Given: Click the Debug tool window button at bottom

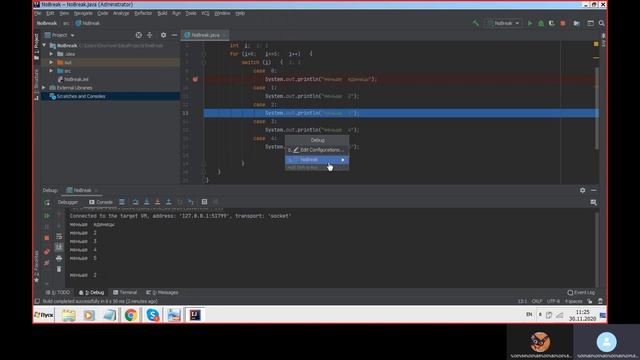Looking at the screenshot, I should click(x=91, y=293).
